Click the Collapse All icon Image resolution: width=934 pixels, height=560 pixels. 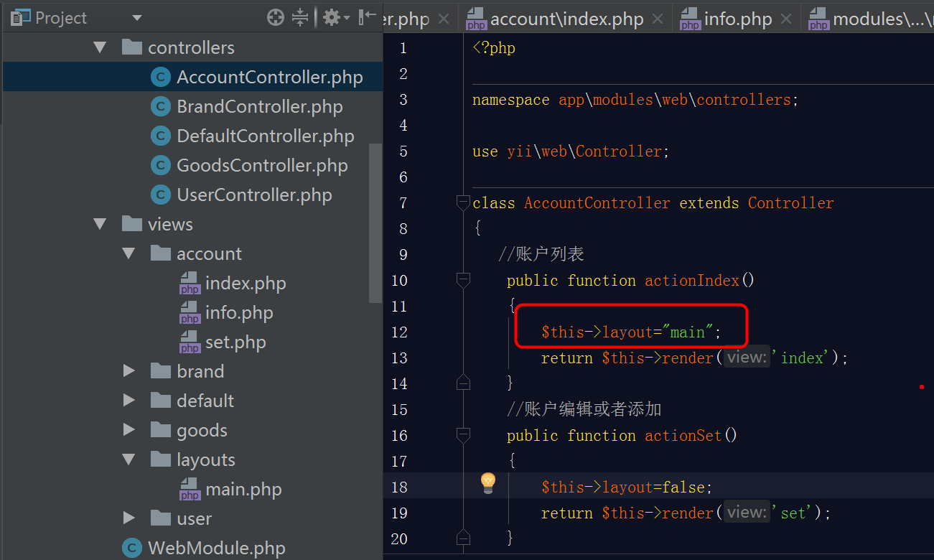click(x=300, y=18)
